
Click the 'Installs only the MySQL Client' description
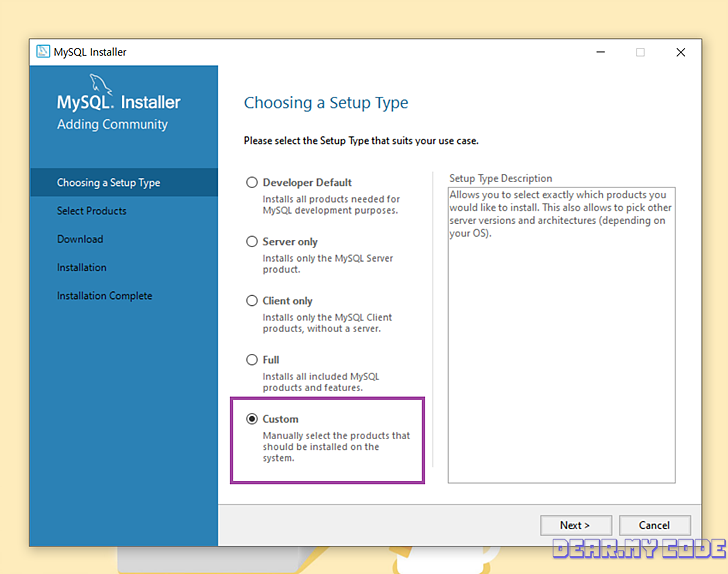327,323
